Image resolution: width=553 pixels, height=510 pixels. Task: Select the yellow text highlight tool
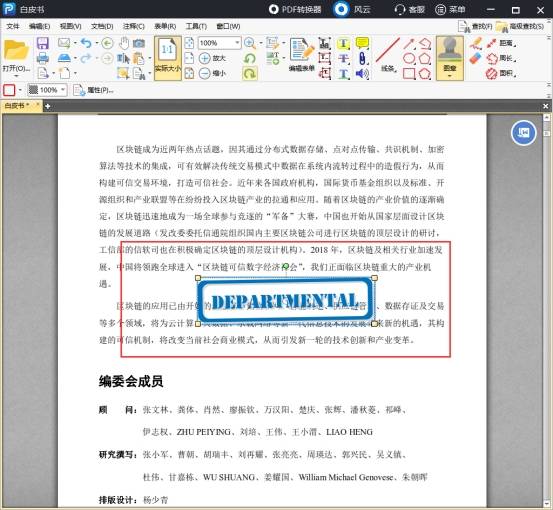click(344, 43)
